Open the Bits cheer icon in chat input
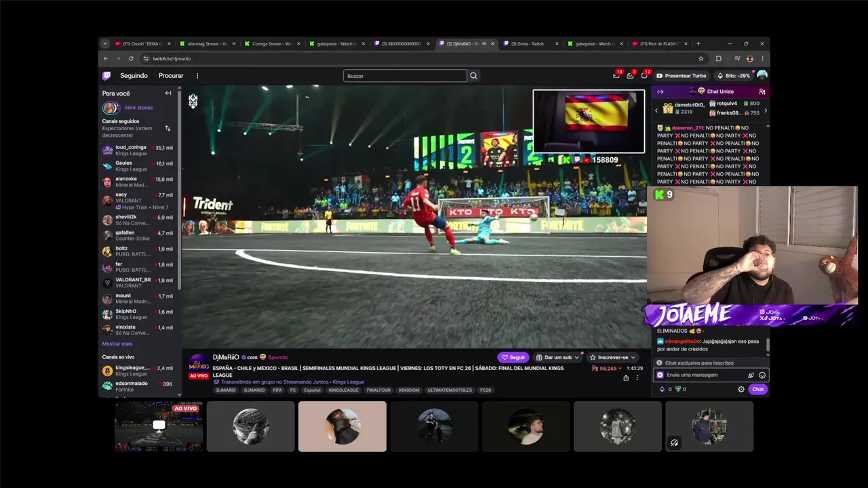The image size is (868, 488). [751, 375]
